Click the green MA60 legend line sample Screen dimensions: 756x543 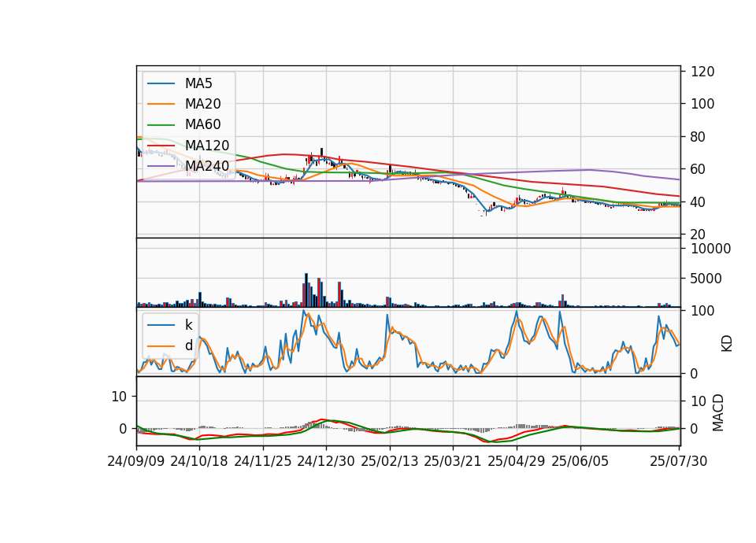click(x=161, y=125)
